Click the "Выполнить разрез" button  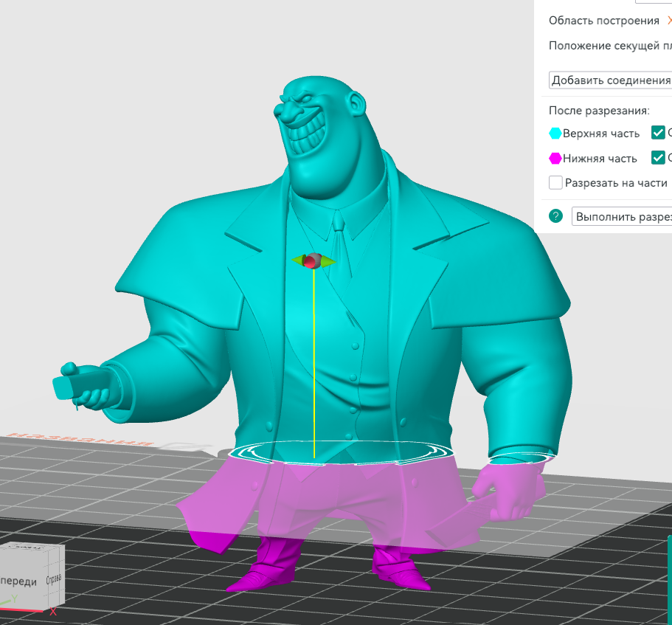(x=622, y=216)
